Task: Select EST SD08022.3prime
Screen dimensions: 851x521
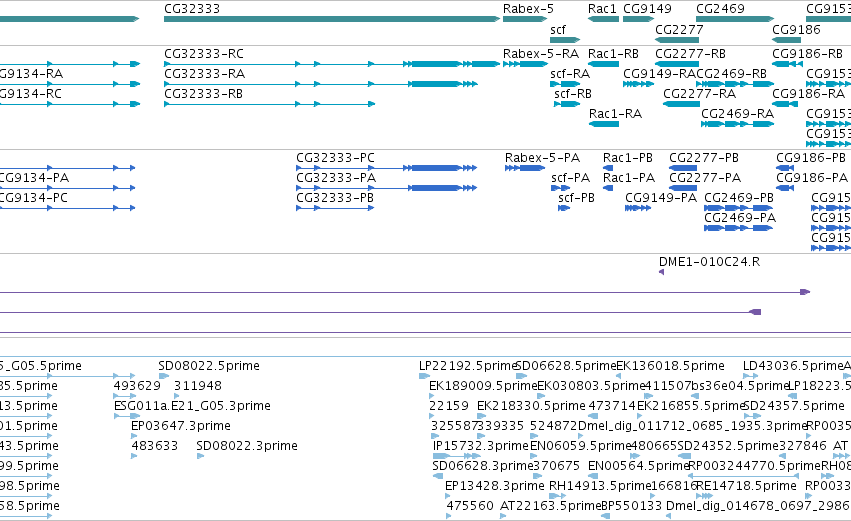Action: [x=247, y=446]
